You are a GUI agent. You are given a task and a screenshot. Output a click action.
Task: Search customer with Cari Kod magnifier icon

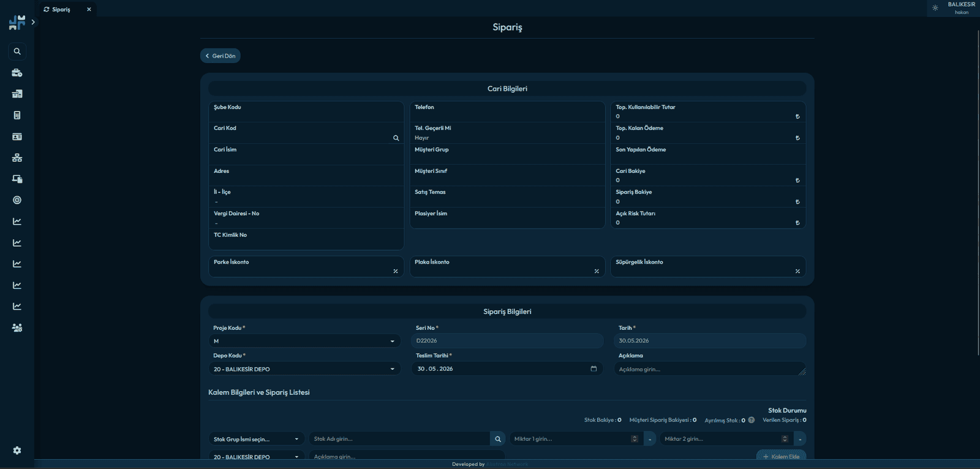click(x=396, y=138)
